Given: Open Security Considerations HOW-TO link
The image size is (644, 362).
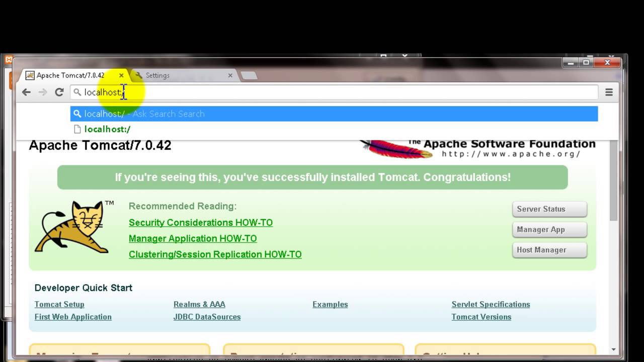Looking at the screenshot, I should pos(201,222).
